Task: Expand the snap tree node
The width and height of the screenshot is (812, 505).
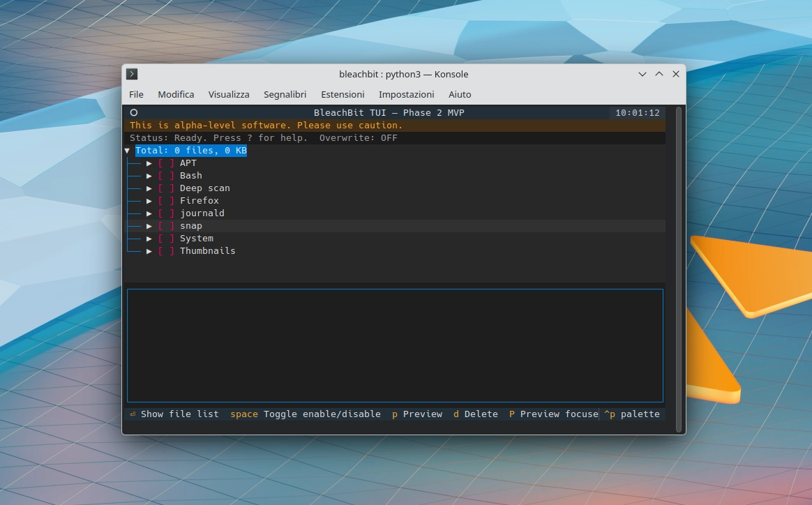Action: [149, 226]
